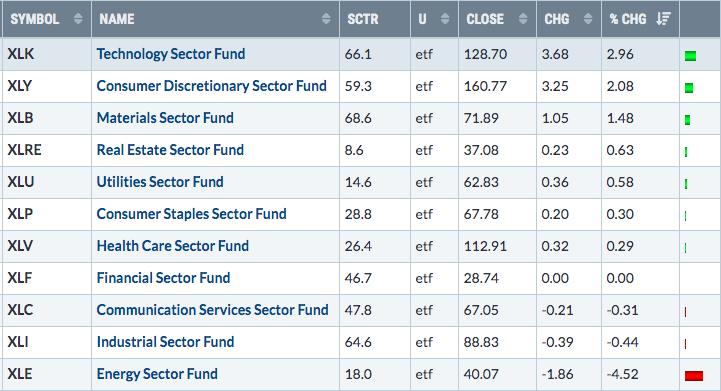Open Real Estate Sector Fund link

point(170,150)
